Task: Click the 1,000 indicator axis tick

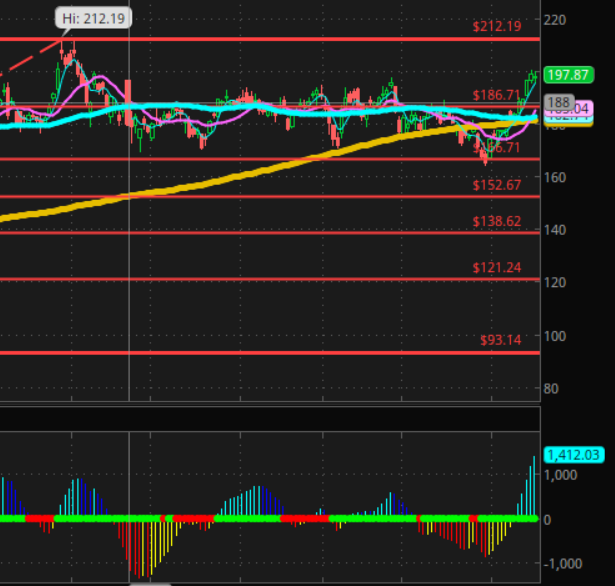Action: pyautogui.click(x=560, y=475)
